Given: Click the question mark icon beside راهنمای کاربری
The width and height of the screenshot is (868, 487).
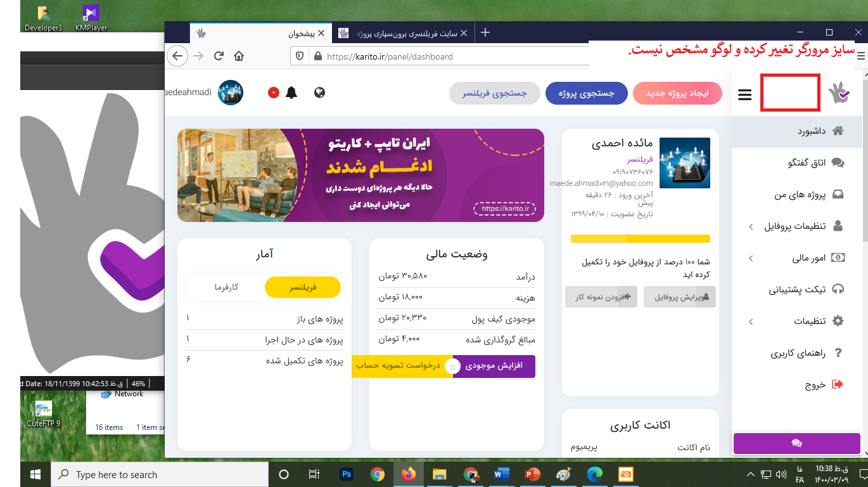Looking at the screenshot, I should [x=838, y=353].
